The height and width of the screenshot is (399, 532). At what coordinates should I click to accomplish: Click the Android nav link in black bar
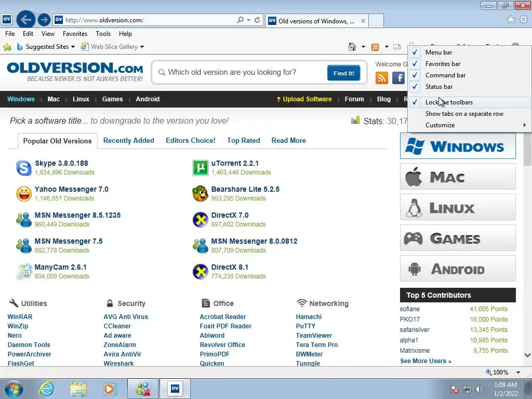tap(148, 99)
